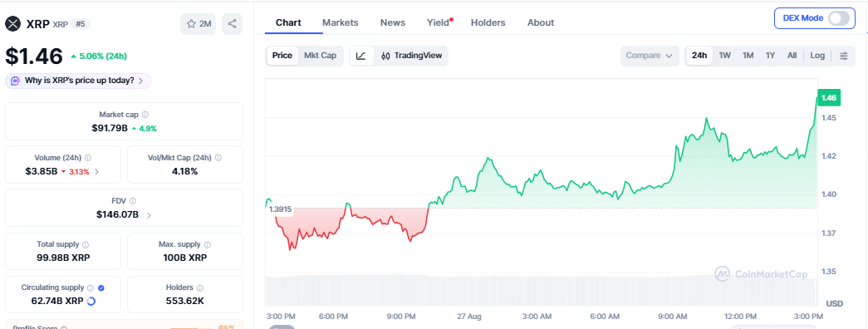Screen dimensions: 868x329
Task: Click the Market cap info icon
Action: [x=145, y=115]
